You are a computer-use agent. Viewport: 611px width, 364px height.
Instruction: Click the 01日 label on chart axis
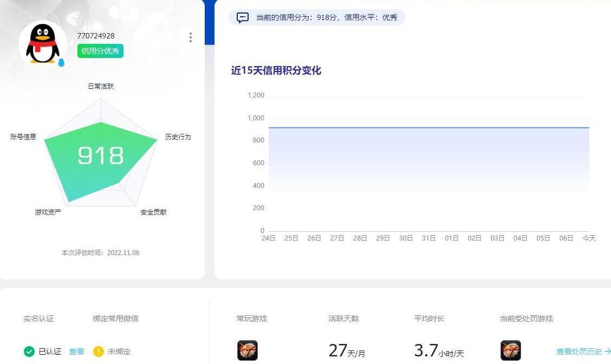click(452, 238)
